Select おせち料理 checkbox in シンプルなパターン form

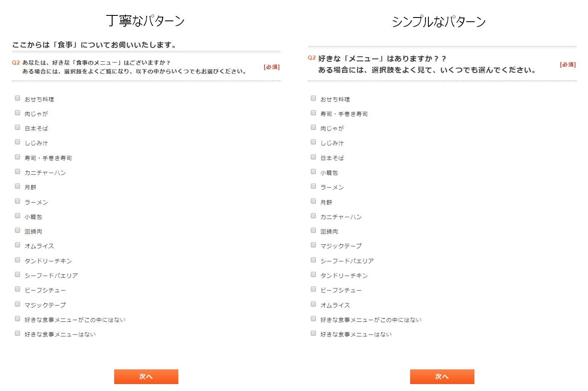pyautogui.click(x=313, y=98)
